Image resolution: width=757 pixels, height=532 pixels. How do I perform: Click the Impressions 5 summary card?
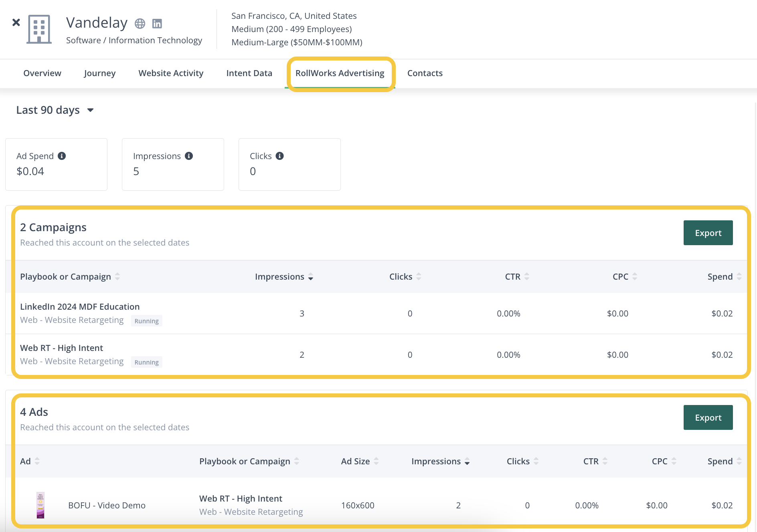(173, 164)
